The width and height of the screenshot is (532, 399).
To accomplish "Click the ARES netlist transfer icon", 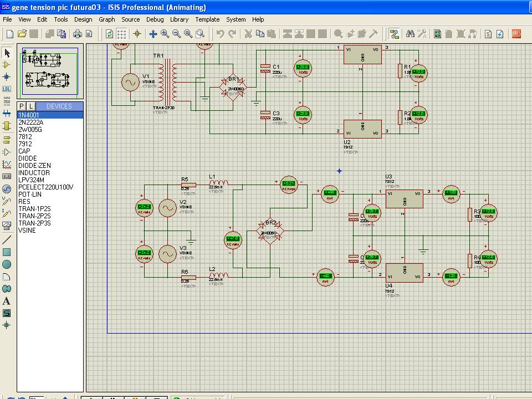I will (516, 34).
